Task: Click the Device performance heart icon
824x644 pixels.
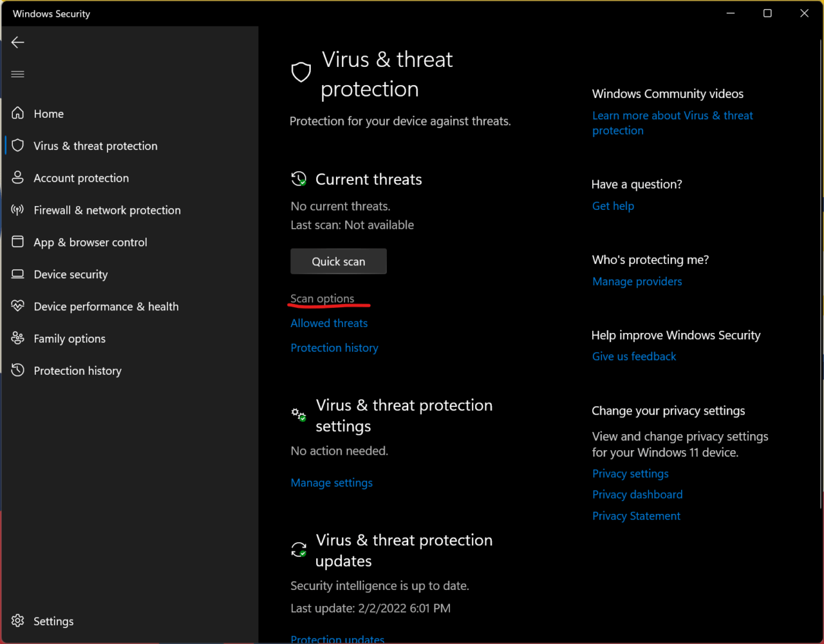Action: tap(18, 307)
